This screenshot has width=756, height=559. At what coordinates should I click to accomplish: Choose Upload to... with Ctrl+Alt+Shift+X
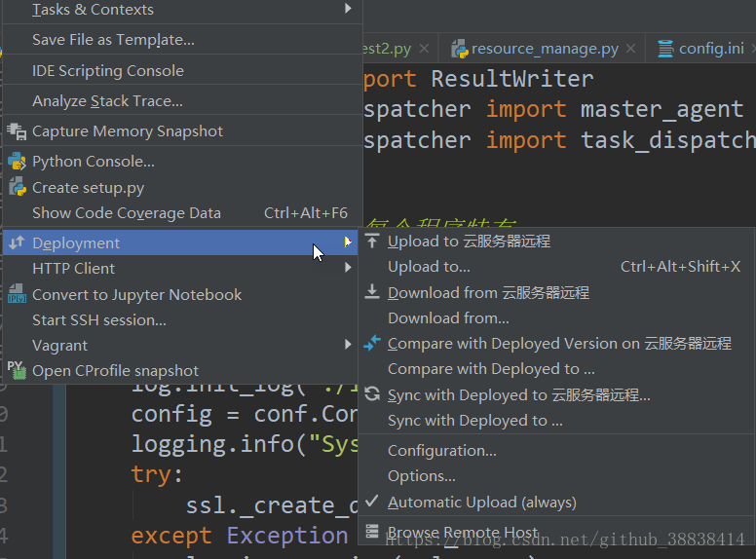click(x=556, y=267)
